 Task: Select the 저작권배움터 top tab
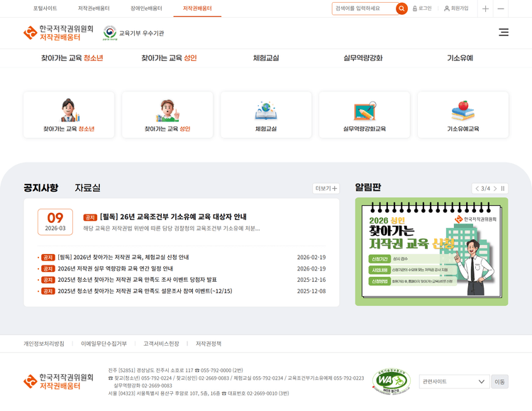(x=197, y=9)
